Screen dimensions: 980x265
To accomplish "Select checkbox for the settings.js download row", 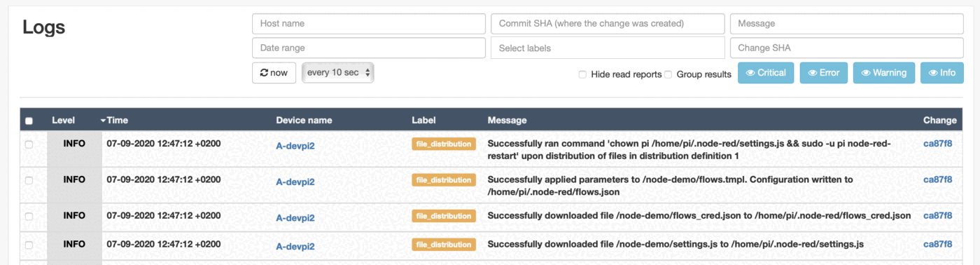I will 29,245.
